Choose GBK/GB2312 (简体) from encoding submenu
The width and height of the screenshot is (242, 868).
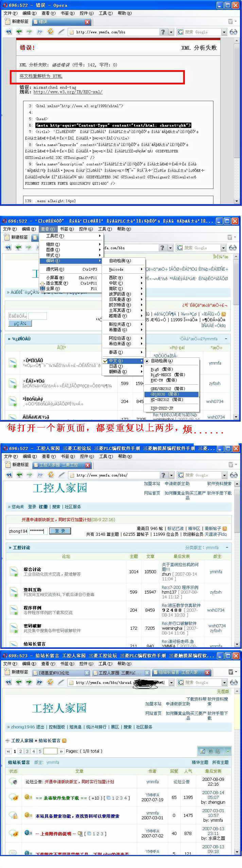click(x=168, y=388)
